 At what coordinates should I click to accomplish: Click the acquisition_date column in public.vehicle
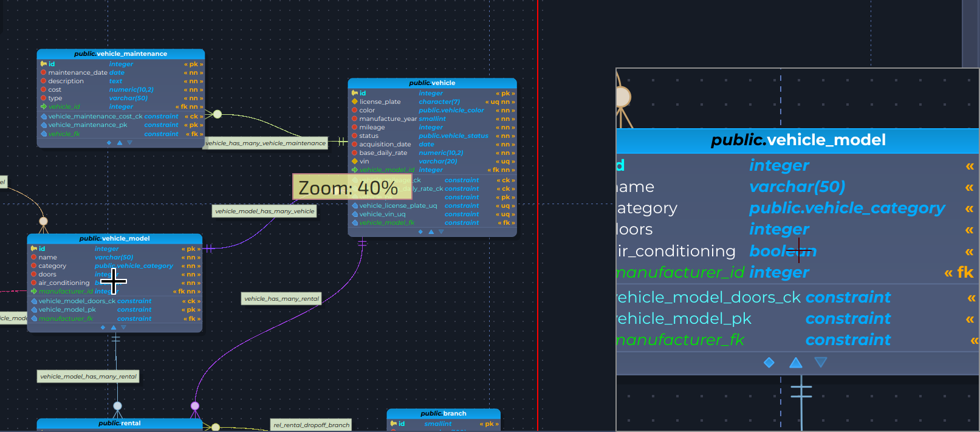tap(432, 144)
